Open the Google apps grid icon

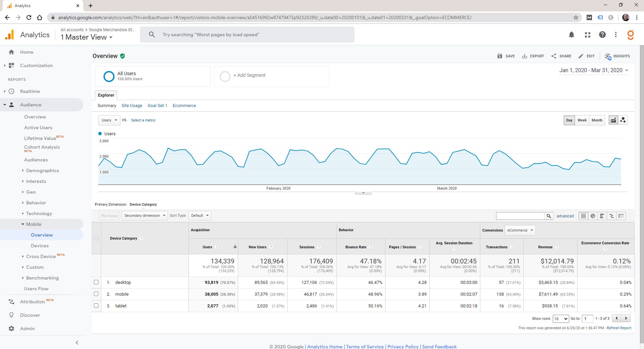[587, 35]
